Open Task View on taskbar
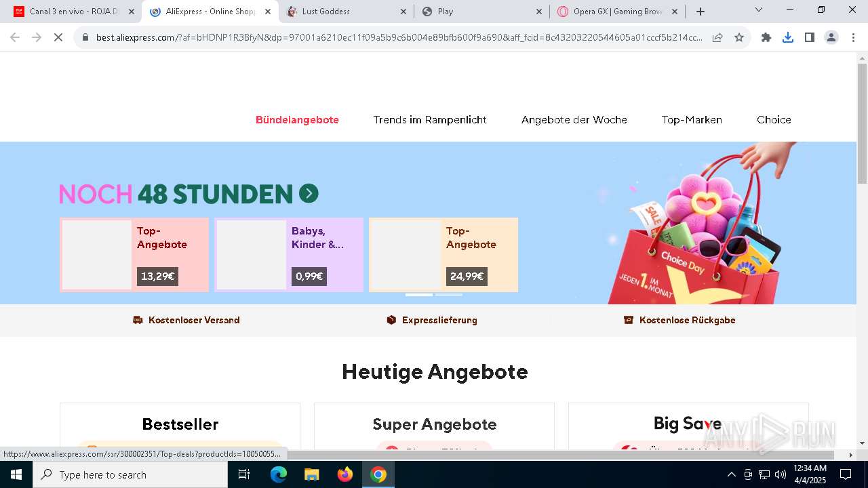 [244, 474]
